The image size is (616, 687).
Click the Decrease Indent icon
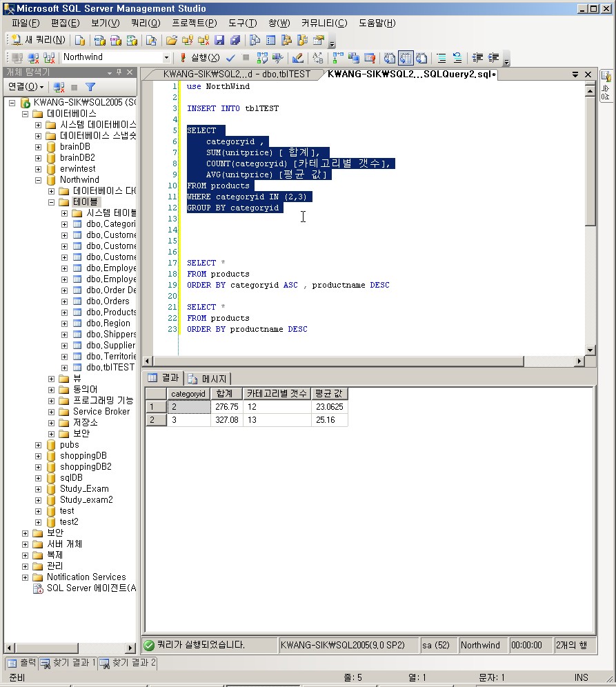click(477, 57)
